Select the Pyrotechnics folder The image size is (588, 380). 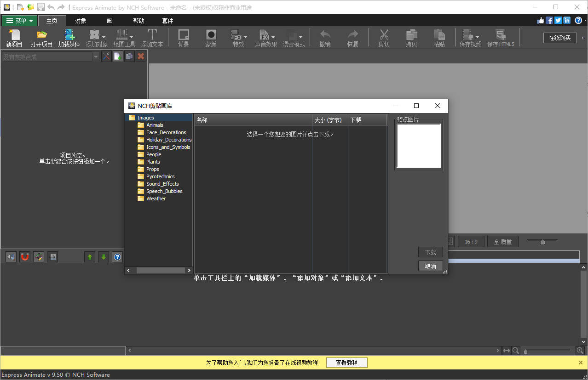click(x=160, y=176)
